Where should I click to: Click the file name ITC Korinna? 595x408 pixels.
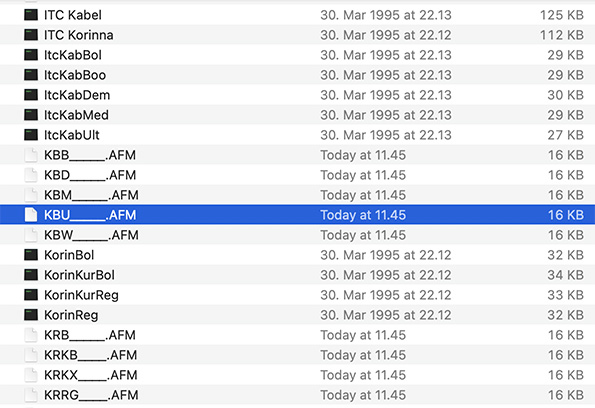pos(79,35)
